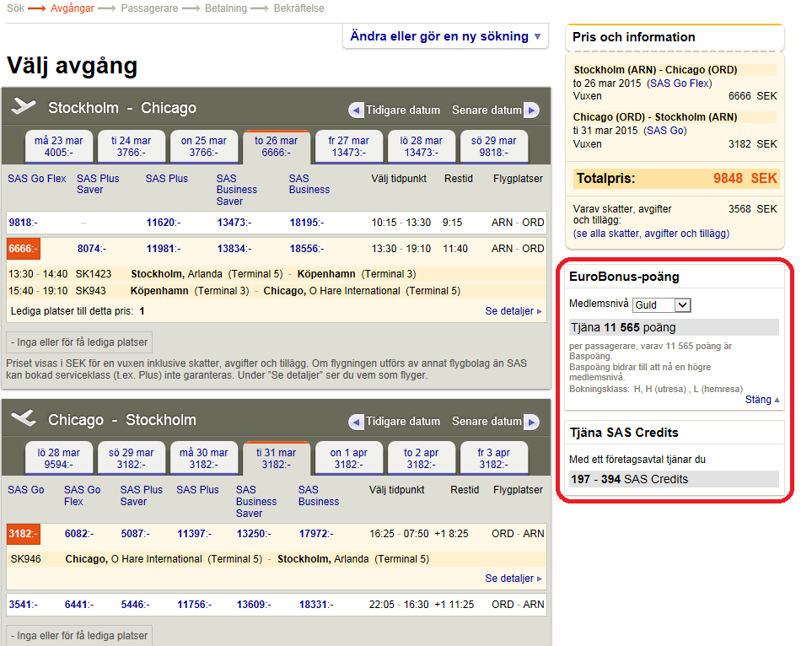Click the Senare datum arrow for Stockholm - Chicago
The width and height of the screenshot is (812, 646).
pos(531,110)
